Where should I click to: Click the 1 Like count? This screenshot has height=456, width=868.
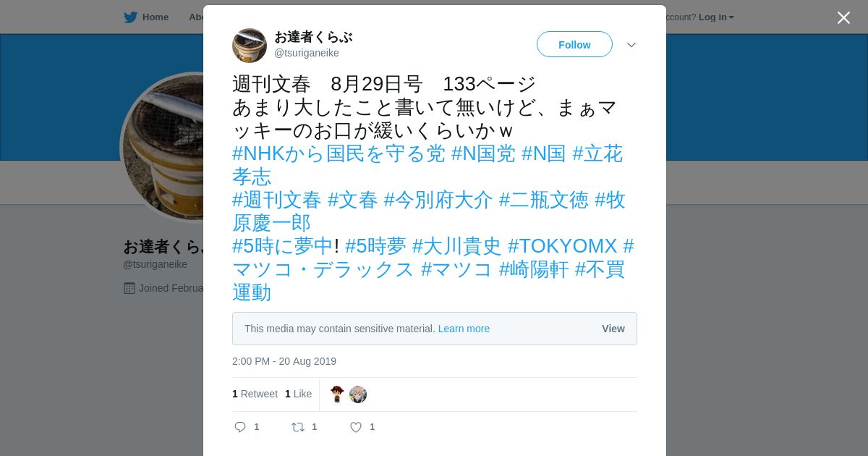(x=298, y=394)
